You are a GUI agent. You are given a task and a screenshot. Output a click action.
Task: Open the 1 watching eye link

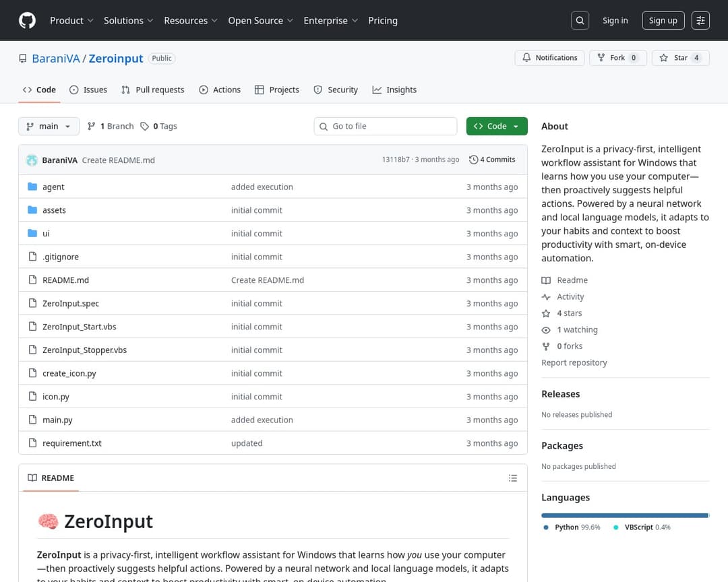point(577,330)
